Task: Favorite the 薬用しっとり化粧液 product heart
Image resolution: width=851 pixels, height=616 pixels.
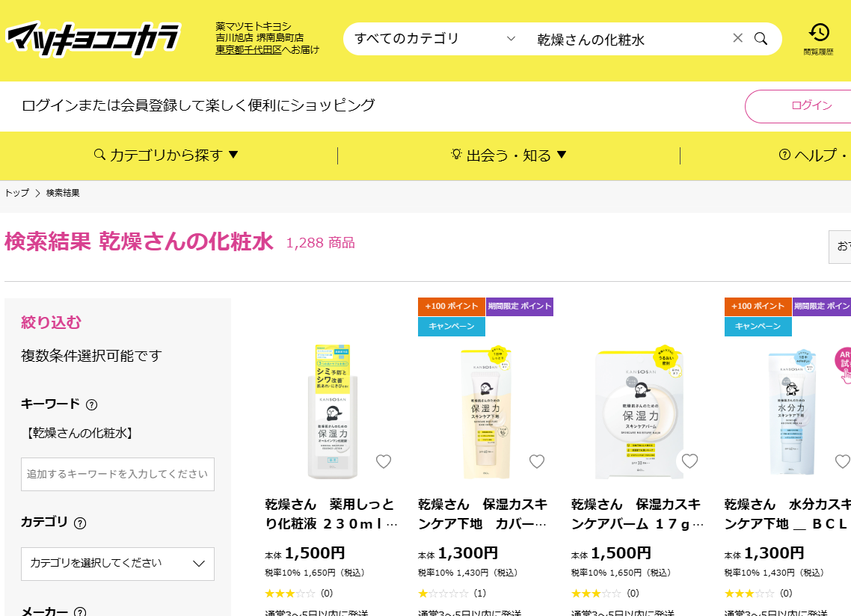Action: click(384, 461)
